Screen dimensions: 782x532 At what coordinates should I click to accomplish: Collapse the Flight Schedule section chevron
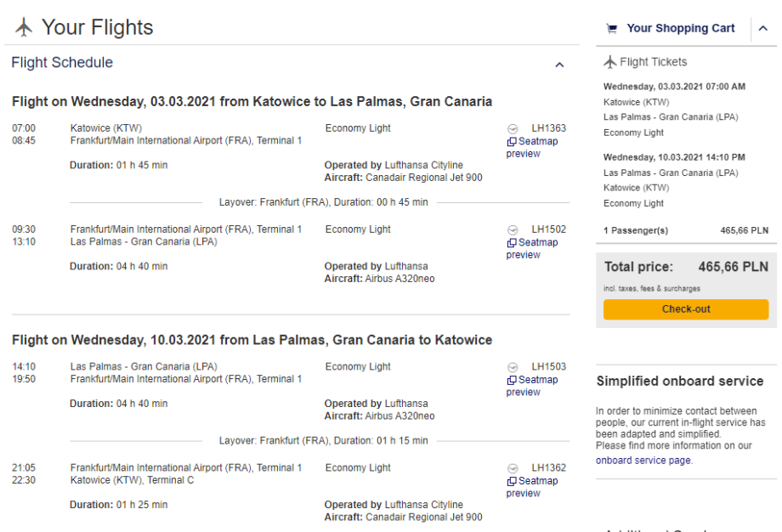point(559,65)
